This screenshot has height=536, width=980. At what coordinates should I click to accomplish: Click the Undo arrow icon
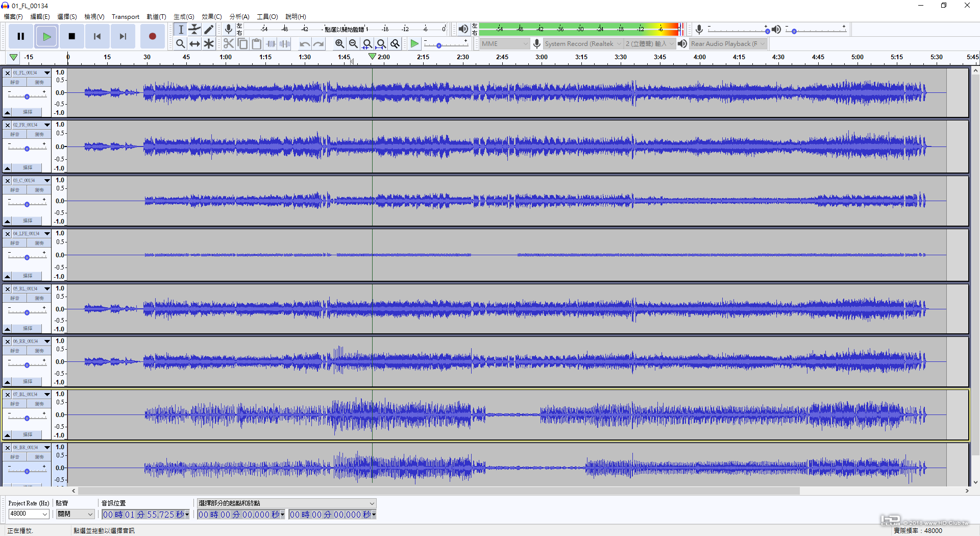(x=305, y=44)
